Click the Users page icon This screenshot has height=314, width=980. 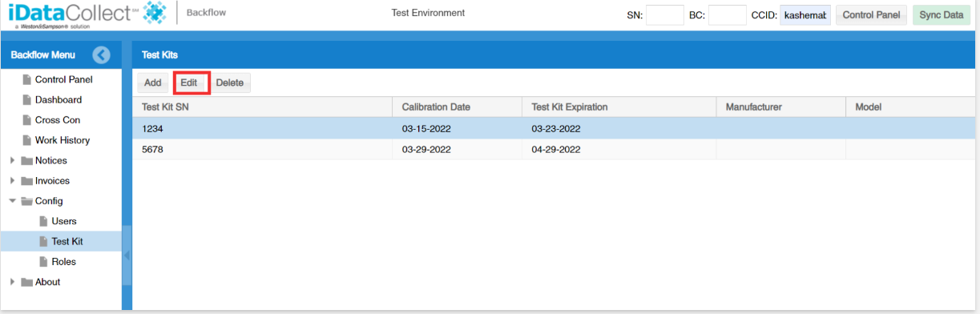[x=44, y=221]
